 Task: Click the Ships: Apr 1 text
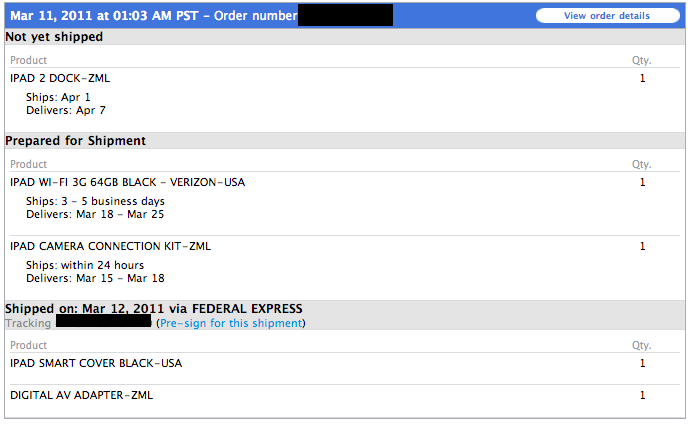[x=58, y=97]
